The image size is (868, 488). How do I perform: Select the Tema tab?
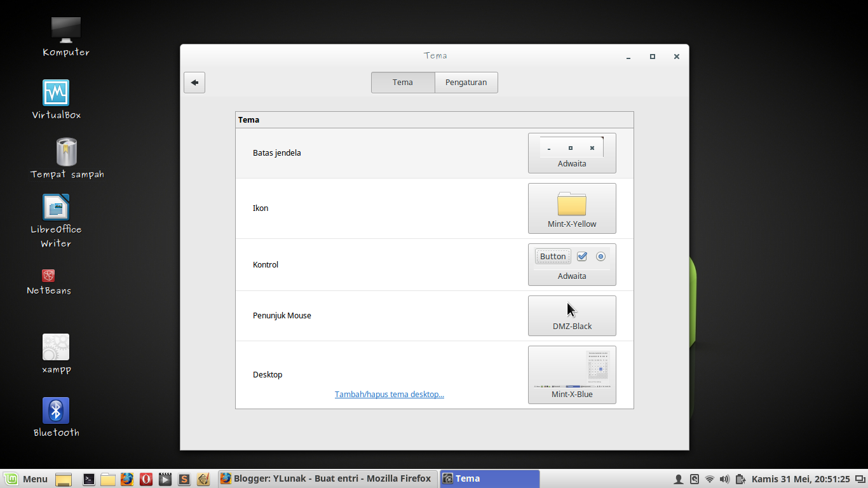[402, 82]
